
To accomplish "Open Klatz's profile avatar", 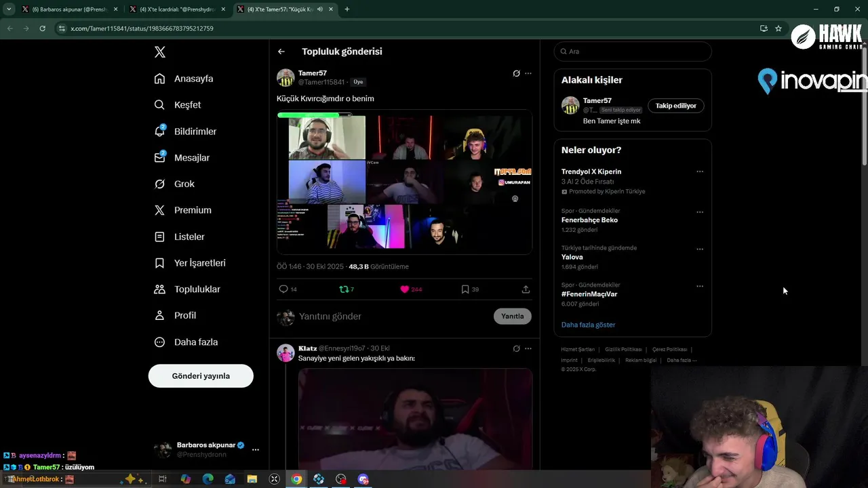I will click(x=285, y=352).
